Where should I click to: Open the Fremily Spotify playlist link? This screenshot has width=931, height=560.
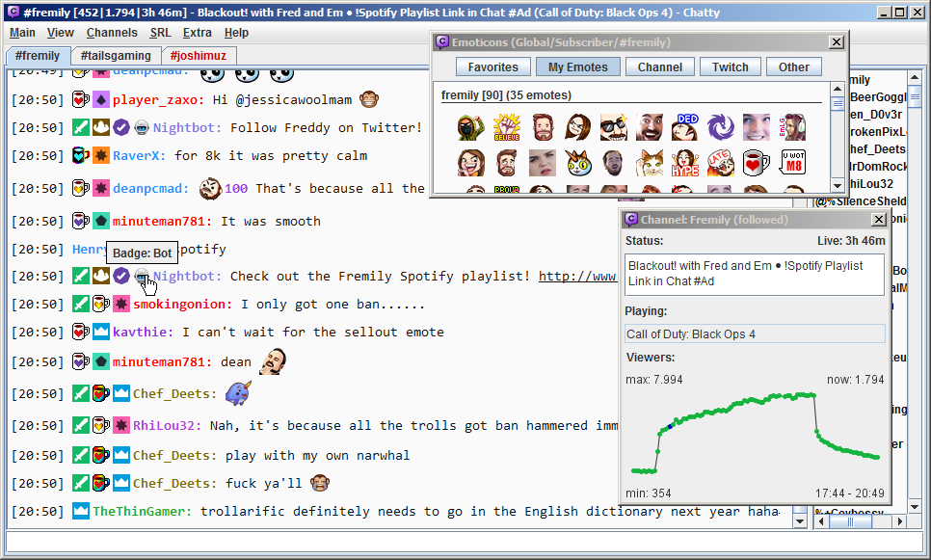[x=576, y=277]
